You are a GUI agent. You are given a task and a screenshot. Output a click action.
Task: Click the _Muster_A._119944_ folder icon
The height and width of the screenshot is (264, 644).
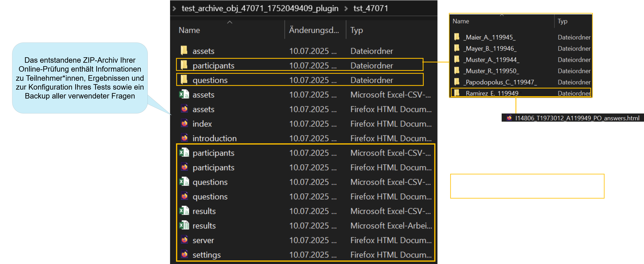457,59
